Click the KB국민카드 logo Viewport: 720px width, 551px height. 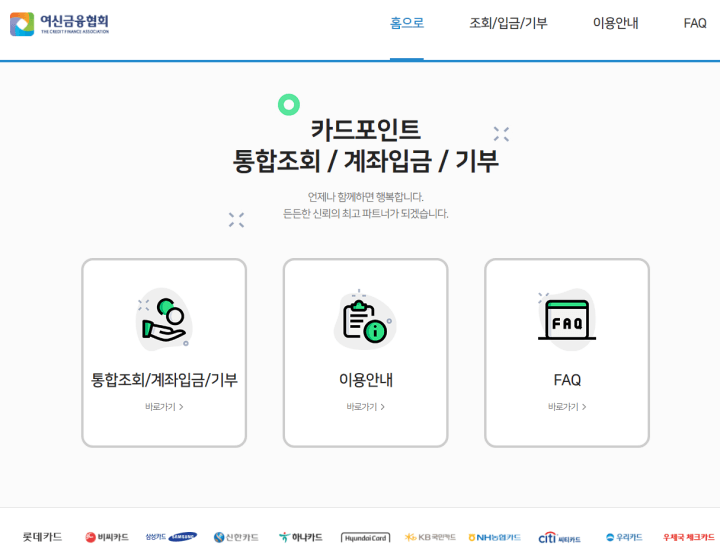click(430, 537)
